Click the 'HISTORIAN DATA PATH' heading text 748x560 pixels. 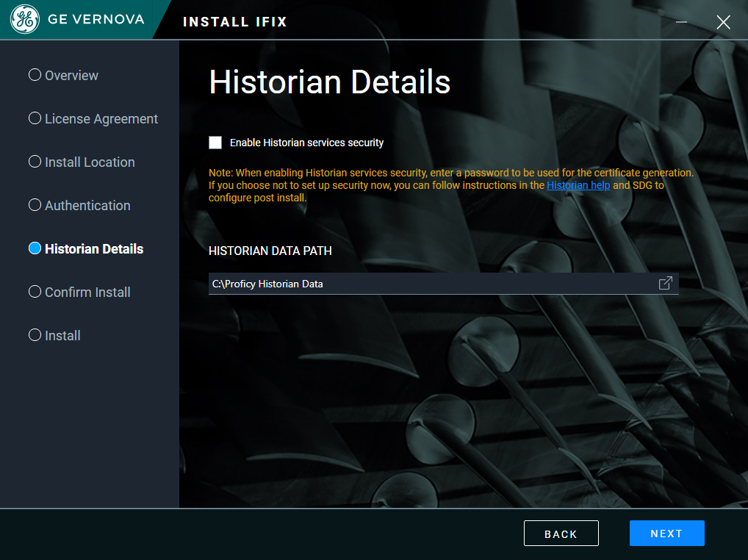point(270,251)
